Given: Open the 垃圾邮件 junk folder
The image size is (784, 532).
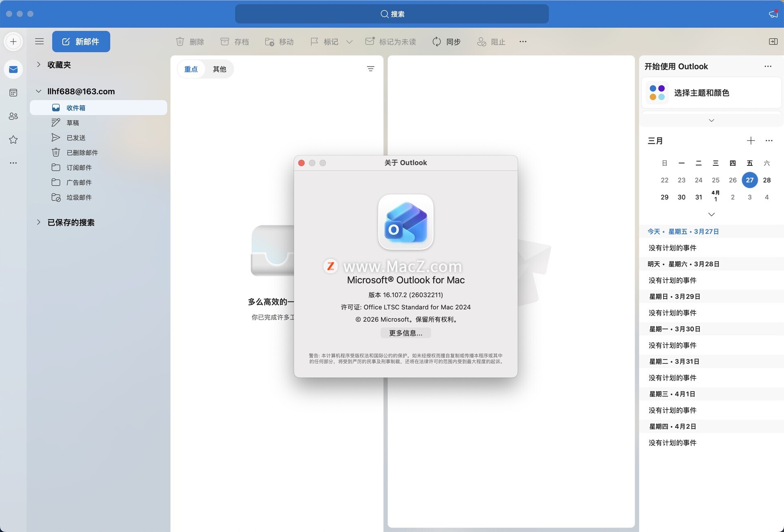Looking at the screenshot, I should pos(79,198).
